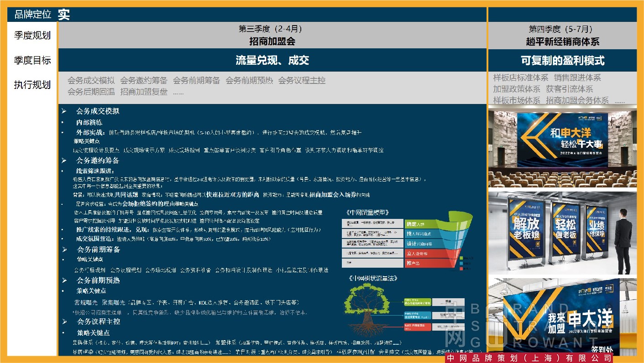
Task: Click the arrow bullet beside 会务前期筹备 heading
Action: pyautogui.click(x=64, y=249)
